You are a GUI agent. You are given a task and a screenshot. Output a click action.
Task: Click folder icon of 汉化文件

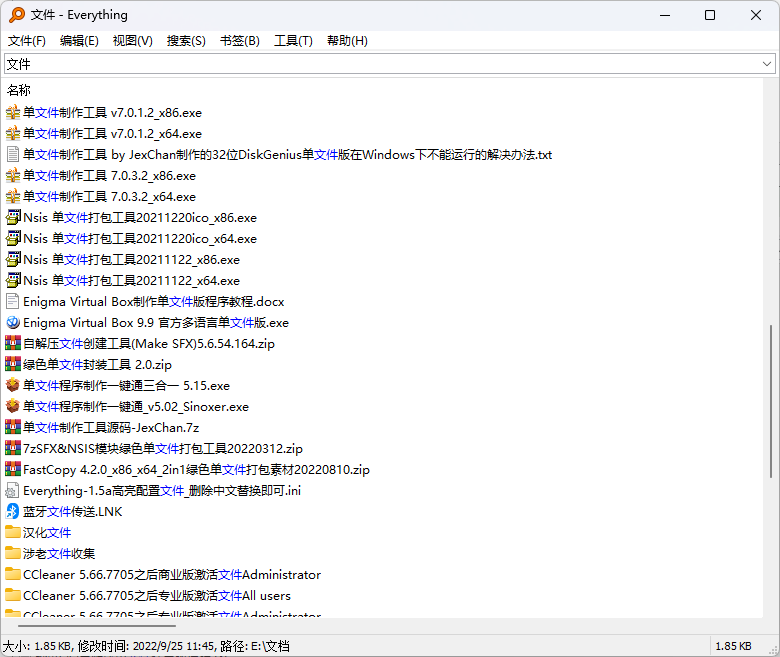click(x=12, y=532)
